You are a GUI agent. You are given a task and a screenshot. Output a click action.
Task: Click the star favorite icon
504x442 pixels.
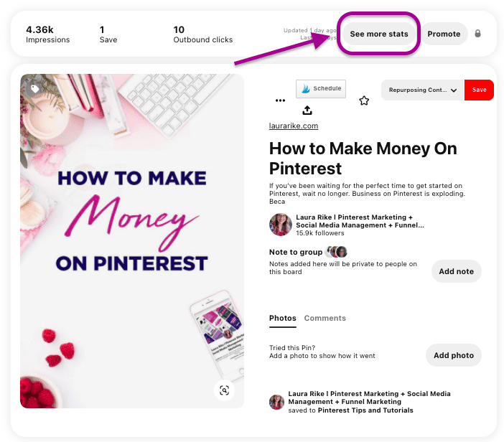[x=364, y=100]
